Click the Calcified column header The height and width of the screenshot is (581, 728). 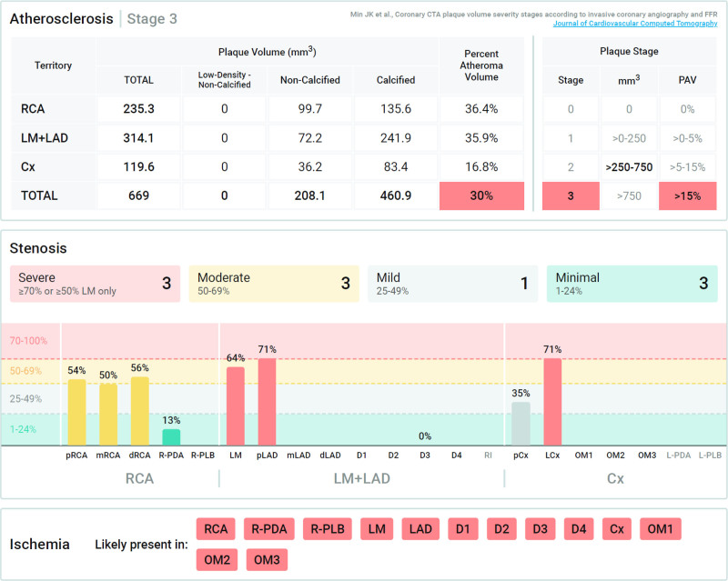tap(396, 80)
